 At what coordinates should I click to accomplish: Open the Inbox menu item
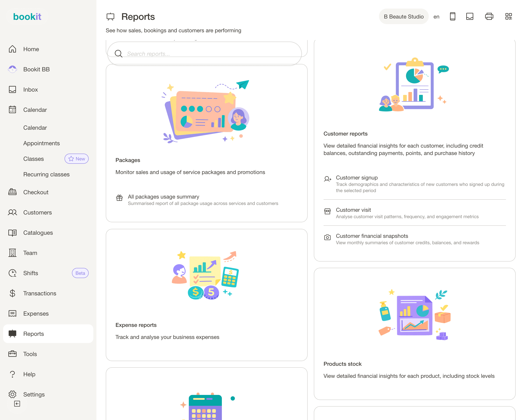(x=48, y=90)
